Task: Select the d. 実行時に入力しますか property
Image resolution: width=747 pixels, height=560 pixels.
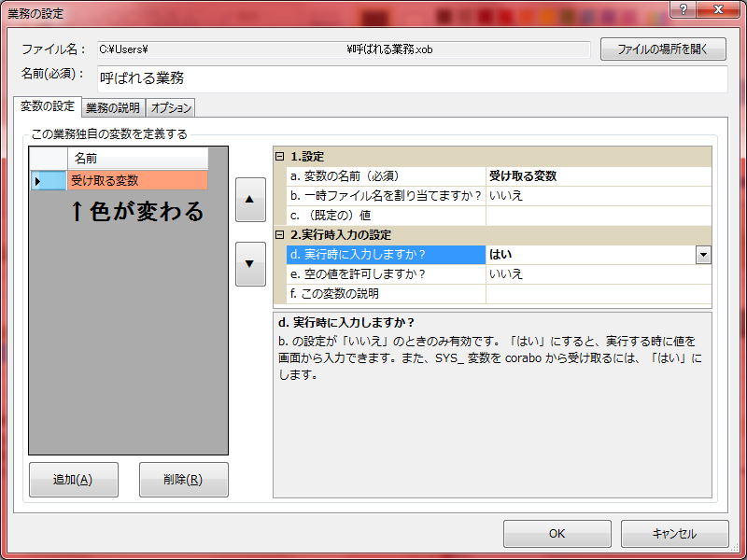Action: (x=386, y=255)
